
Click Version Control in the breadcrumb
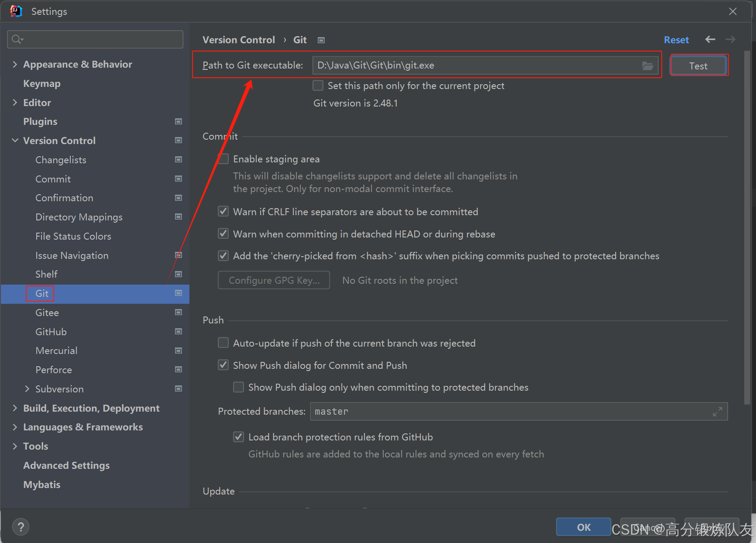tap(239, 40)
